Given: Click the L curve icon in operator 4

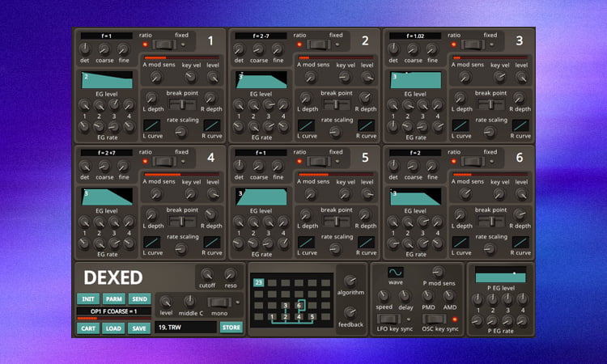Looking at the screenshot, I should pyautogui.click(x=151, y=242).
